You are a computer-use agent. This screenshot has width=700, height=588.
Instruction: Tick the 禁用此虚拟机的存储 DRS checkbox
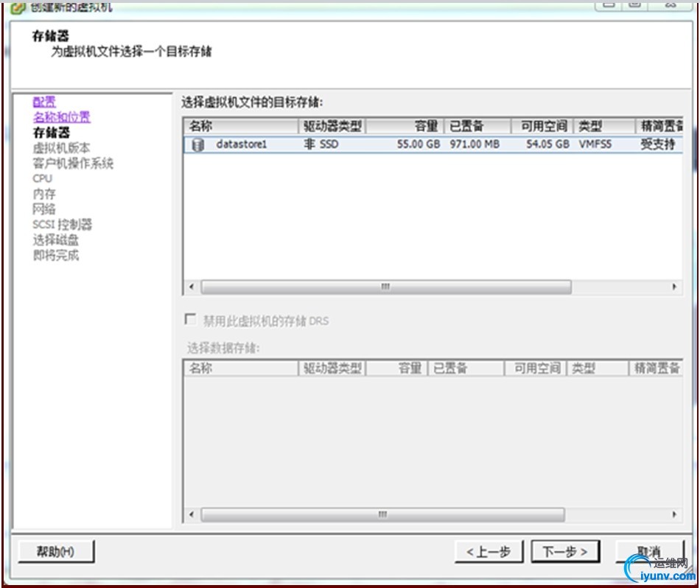pyautogui.click(x=190, y=319)
